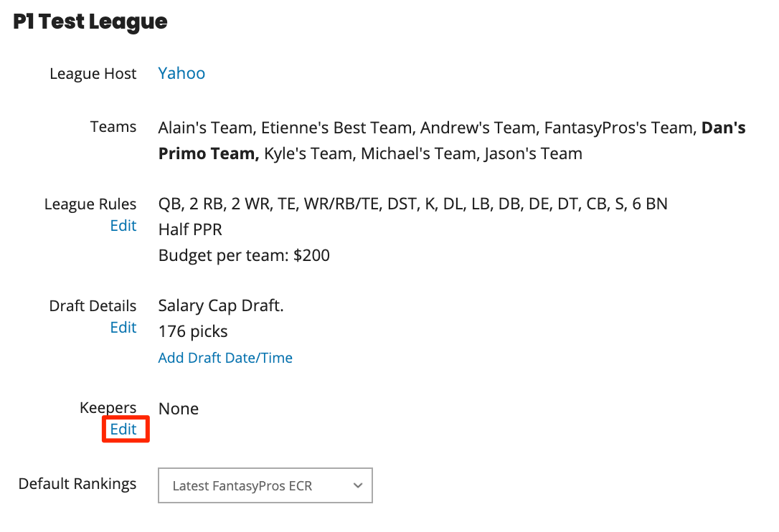This screenshot has width=779, height=532.
Task: Edit the Keepers list
Action: [x=123, y=429]
